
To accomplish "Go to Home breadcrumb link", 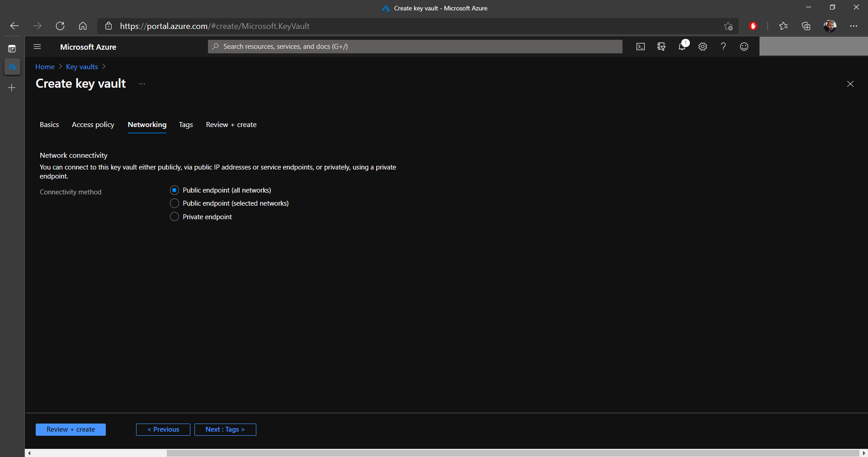I will 45,67.
